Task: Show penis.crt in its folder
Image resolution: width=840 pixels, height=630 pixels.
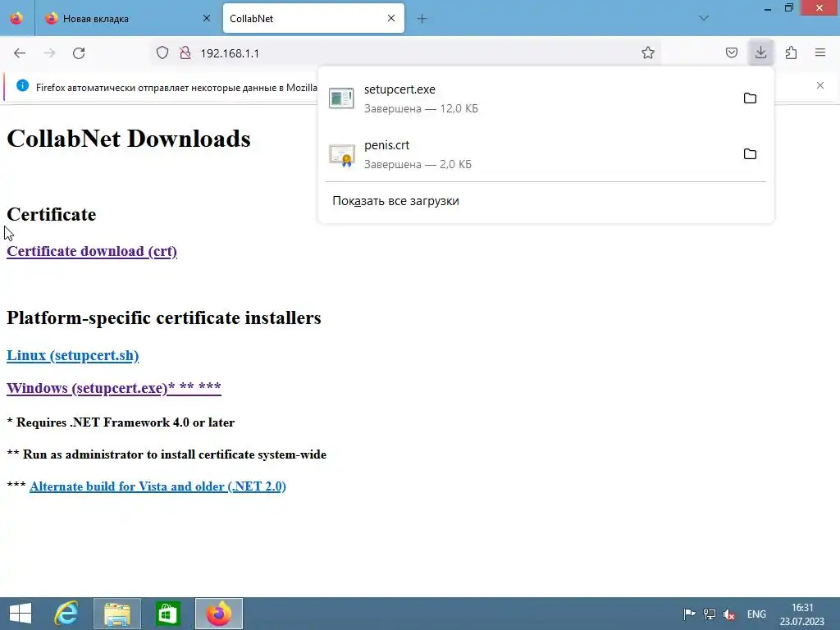Action: (750, 153)
